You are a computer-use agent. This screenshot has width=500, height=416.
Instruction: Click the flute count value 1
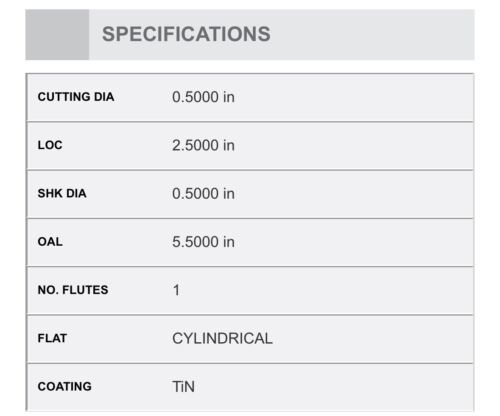click(x=176, y=290)
